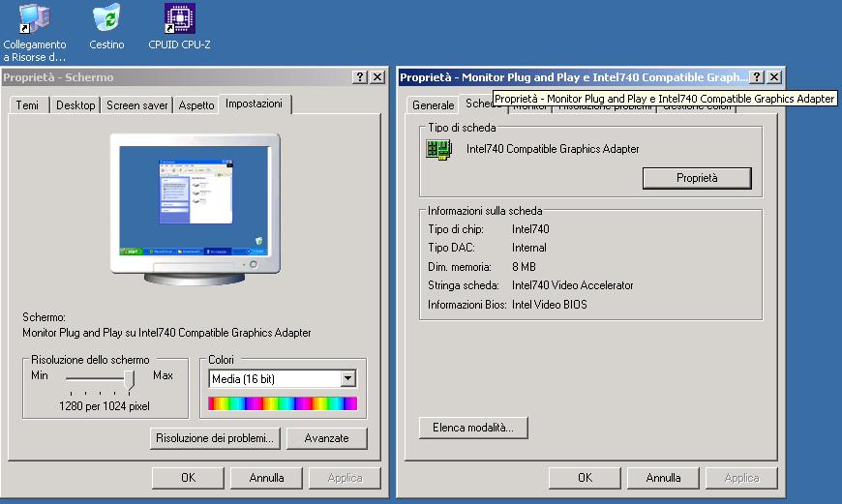Screen dimensions: 842x504
Task: Open adapter Proprietà button
Action: coord(697,178)
